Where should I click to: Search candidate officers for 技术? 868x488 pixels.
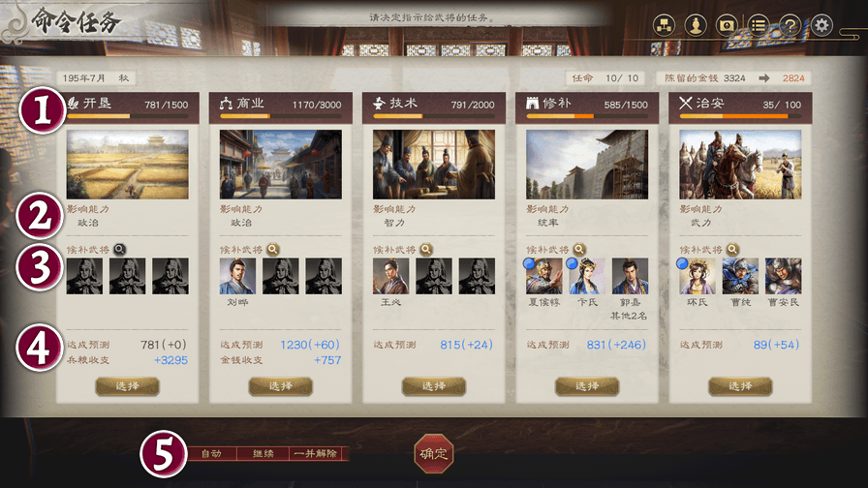tap(425, 250)
